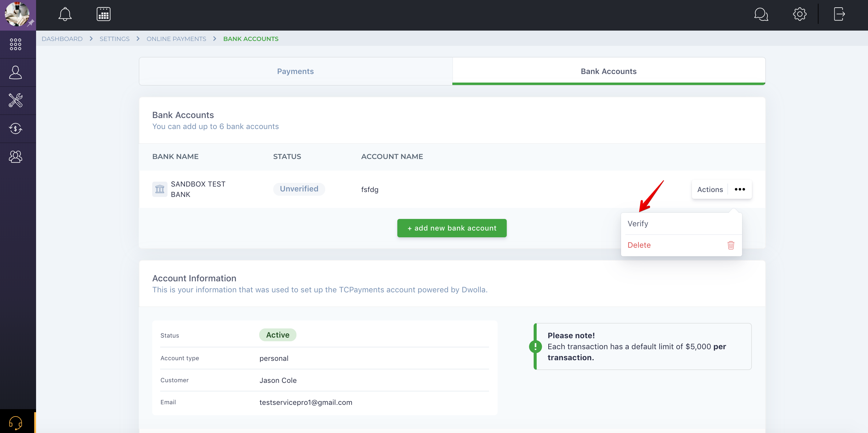This screenshot has height=433, width=868.
Task: Click the user profile sidebar icon
Action: tap(16, 72)
